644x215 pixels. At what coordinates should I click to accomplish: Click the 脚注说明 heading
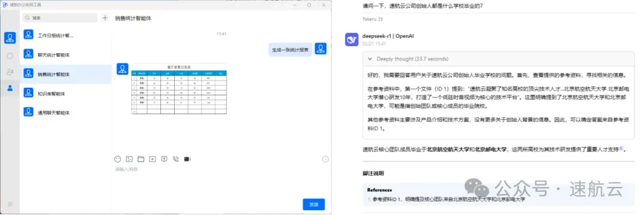click(373, 173)
